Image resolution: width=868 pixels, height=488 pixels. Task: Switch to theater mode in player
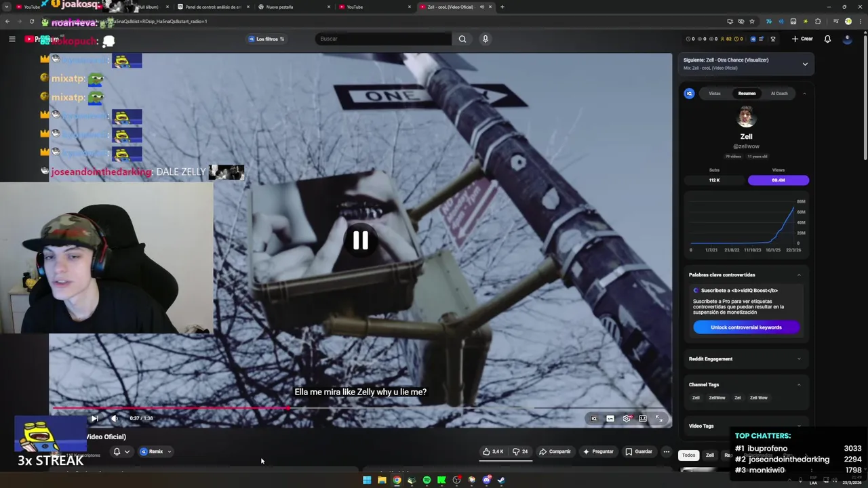[x=643, y=418]
